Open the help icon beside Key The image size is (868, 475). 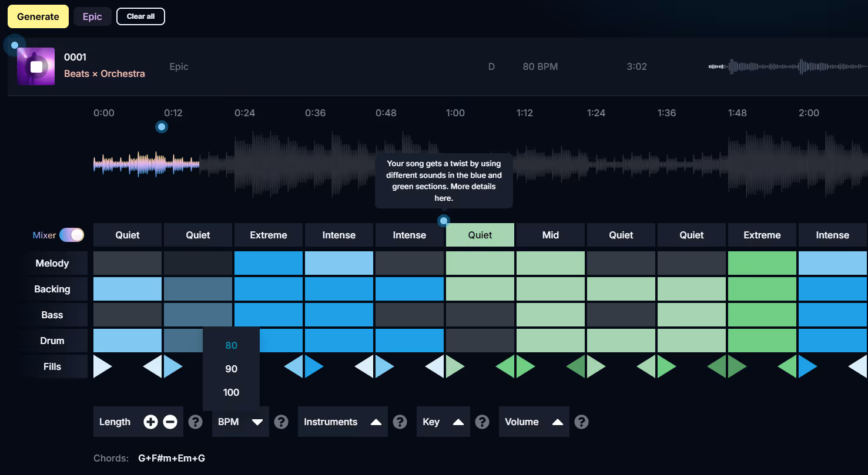482,422
